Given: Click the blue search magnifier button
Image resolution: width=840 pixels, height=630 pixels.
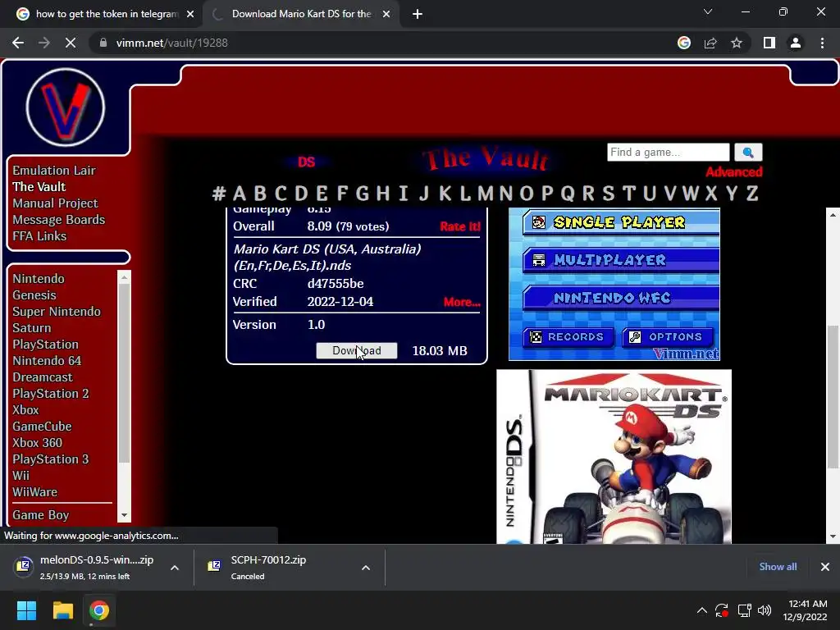Looking at the screenshot, I should pyautogui.click(x=748, y=152).
